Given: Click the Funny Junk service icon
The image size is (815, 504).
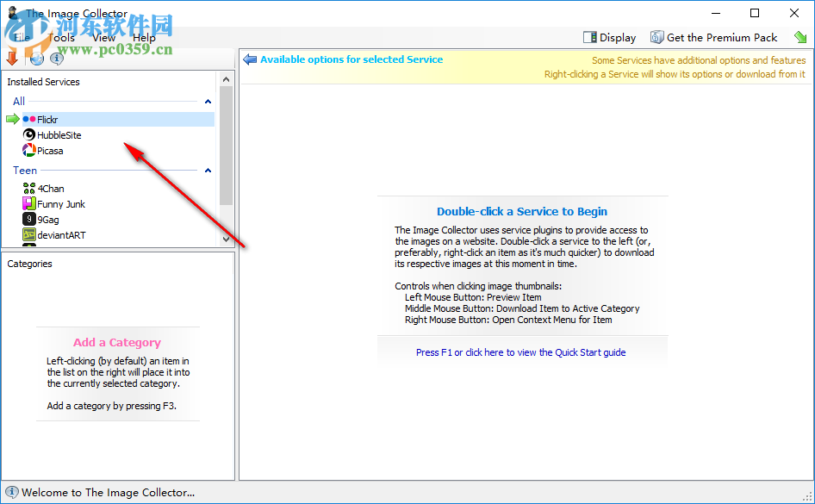Looking at the screenshot, I should tap(29, 203).
